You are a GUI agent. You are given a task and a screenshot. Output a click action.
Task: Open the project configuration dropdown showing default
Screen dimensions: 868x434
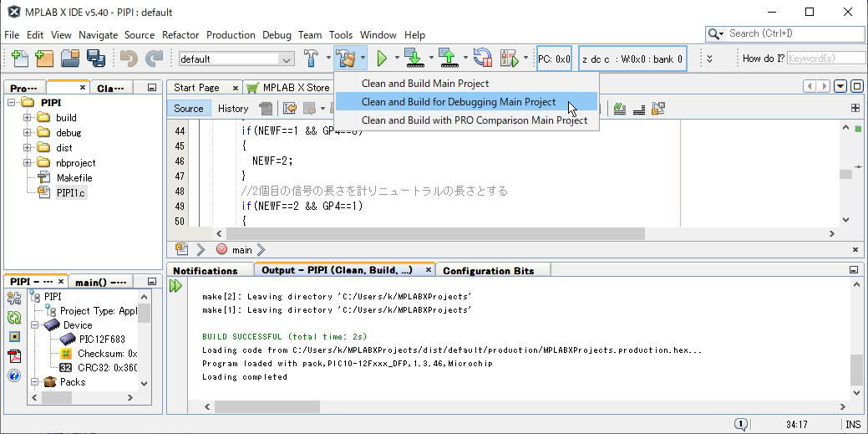tap(237, 59)
